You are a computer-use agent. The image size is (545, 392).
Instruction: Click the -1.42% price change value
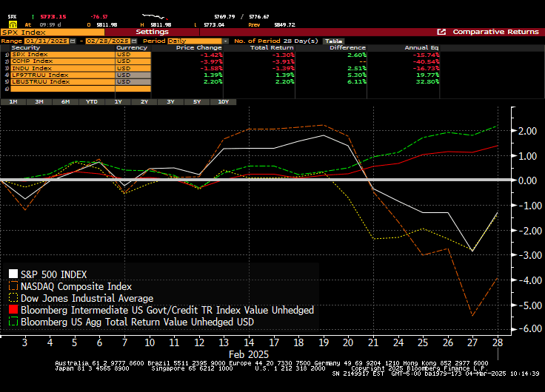211,55
